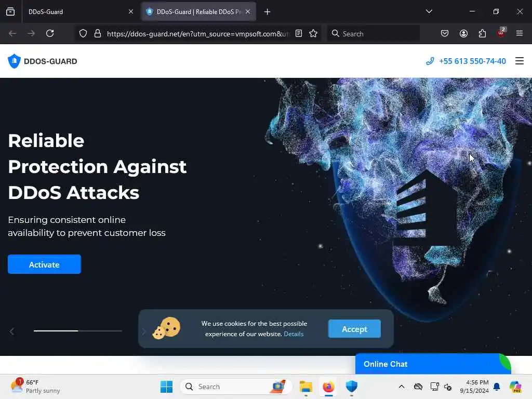The image size is (532, 399).
Task: Open the notifications bell
Action: [497, 387]
